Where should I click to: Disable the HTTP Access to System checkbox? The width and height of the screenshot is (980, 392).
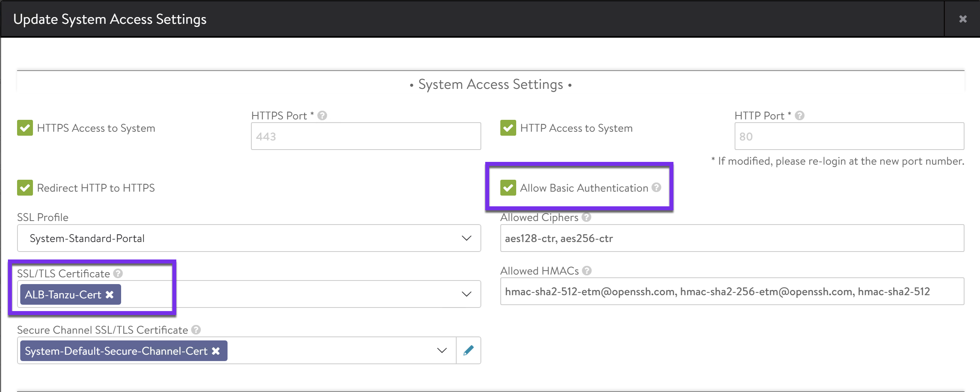(508, 128)
